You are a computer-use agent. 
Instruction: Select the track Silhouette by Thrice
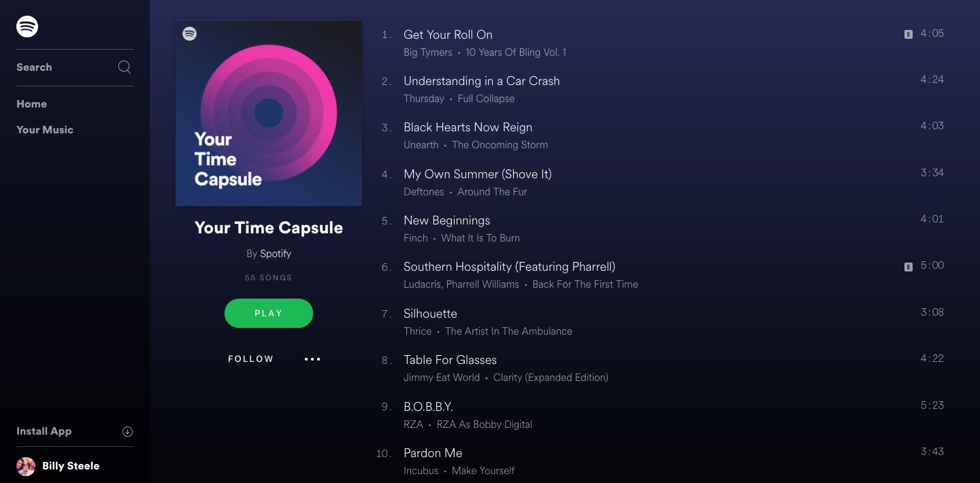[660, 322]
